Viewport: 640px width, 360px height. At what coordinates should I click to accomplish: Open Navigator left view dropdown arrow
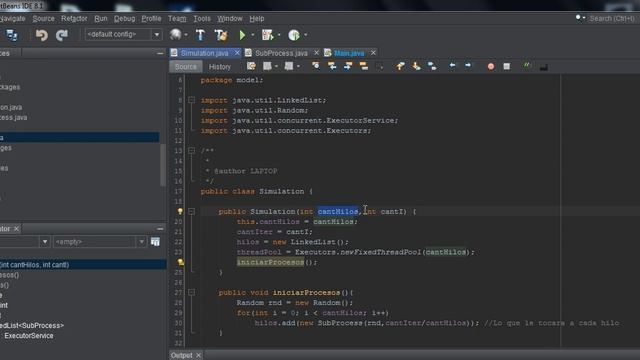(45, 242)
